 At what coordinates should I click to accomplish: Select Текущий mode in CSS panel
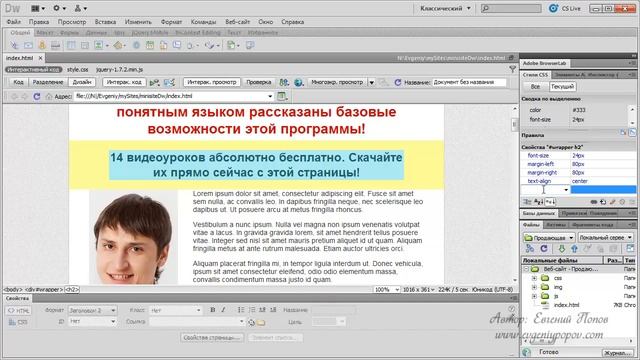coord(562,87)
